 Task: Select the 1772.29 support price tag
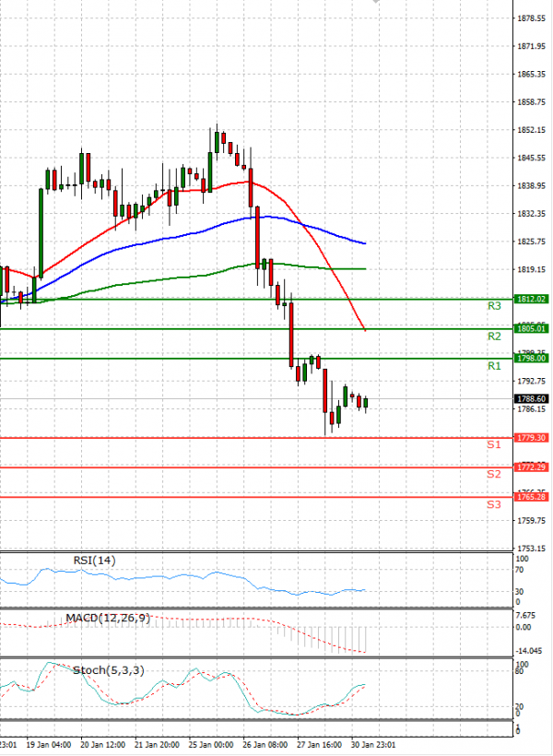pyautogui.click(x=531, y=467)
